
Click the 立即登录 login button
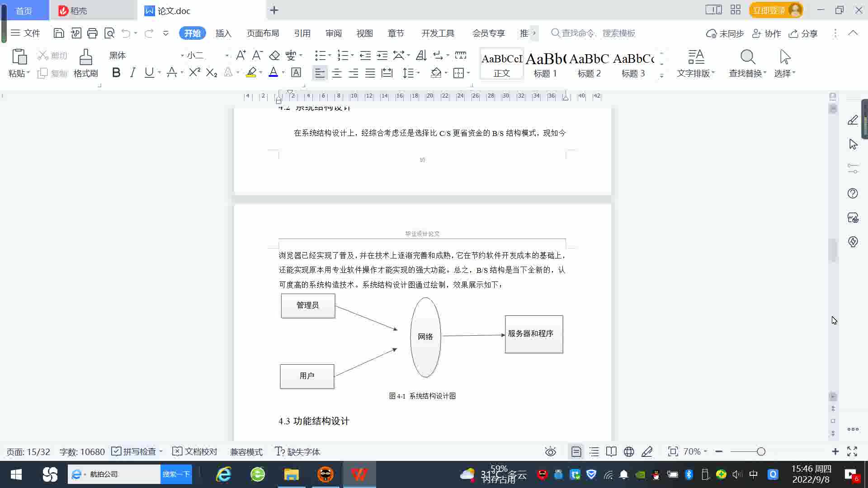pos(769,10)
